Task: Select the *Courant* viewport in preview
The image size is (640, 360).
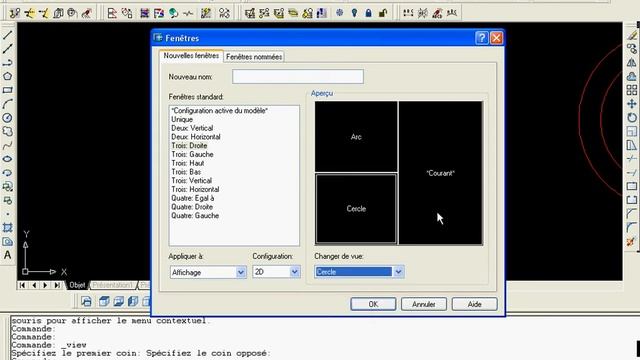Action: [x=440, y=173]
